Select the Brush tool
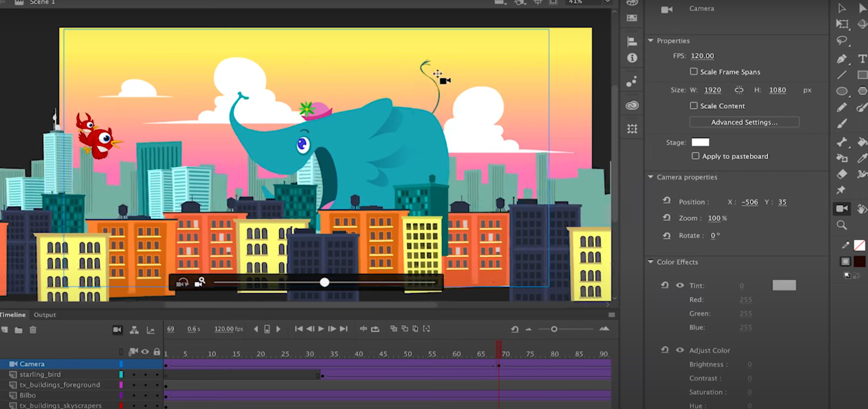This screenshot has height=409, width=868. (842, 123)
